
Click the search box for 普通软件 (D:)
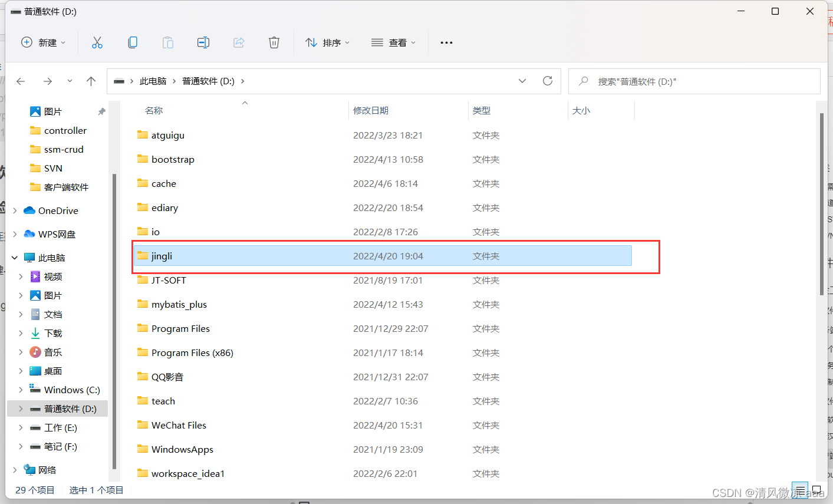pos(694,81)
